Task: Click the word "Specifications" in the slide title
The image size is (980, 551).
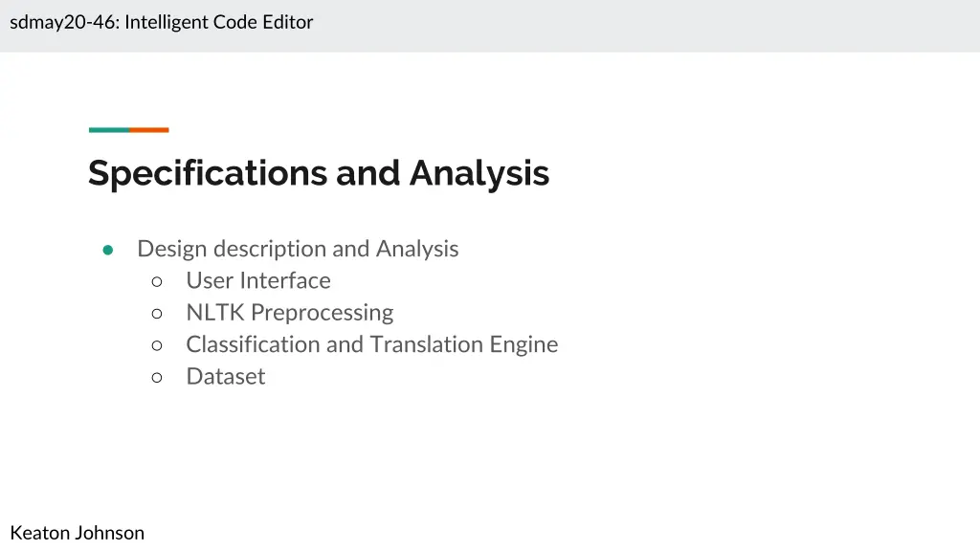Action: click(208, 173)
